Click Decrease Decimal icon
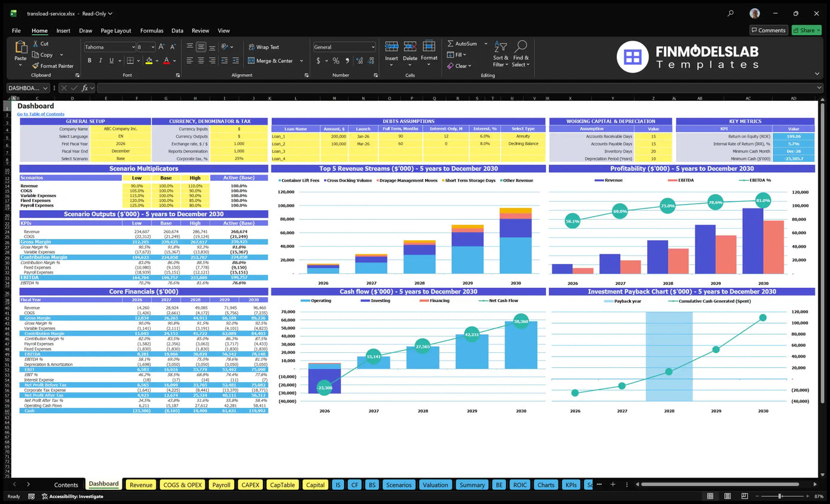The height and width of the screenshot is (504, 830). pyautogui.click(x=370, y=60)
